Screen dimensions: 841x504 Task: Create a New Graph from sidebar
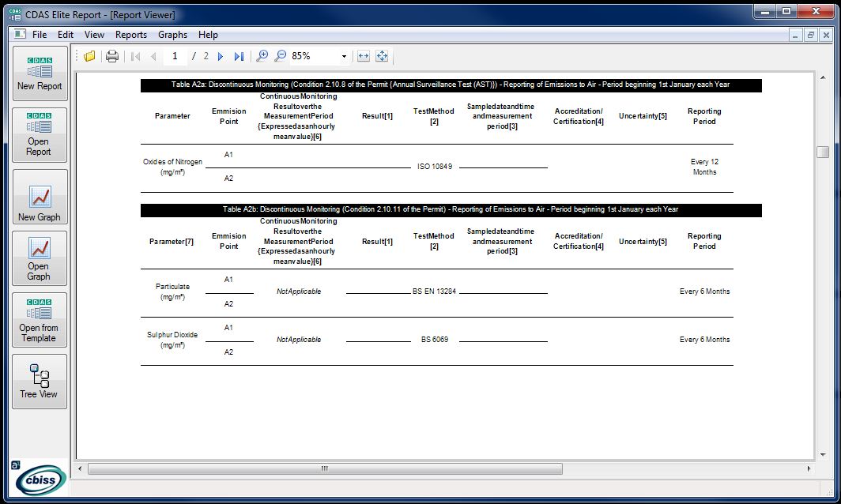[x=40, y=197]
